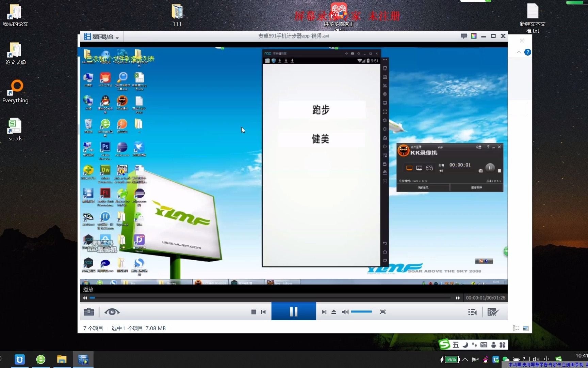
Task: Click the power plug tray icon
Action: (x=516, y=359)
